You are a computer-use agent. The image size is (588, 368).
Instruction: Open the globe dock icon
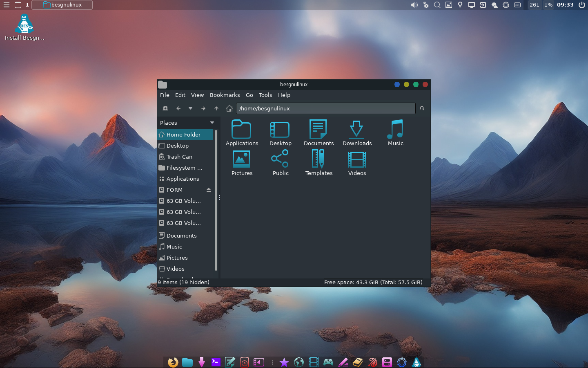coord(299,362)
